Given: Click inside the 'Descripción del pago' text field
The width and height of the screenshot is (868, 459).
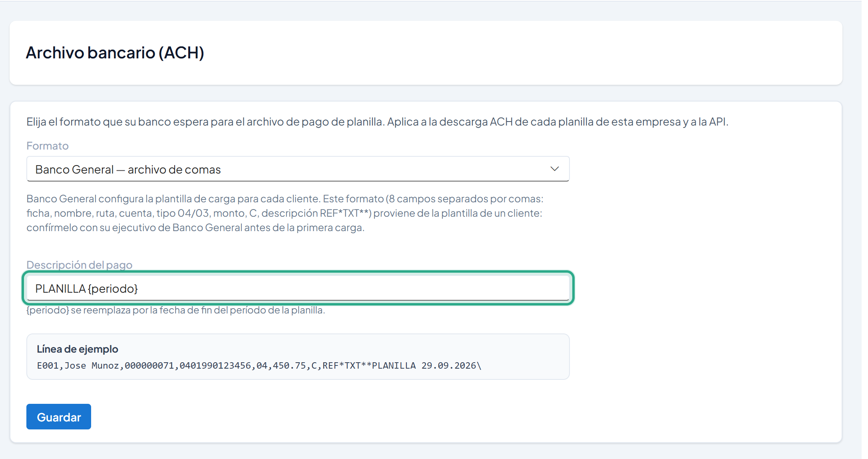Looking at the screenshot, I should pos(298,288).
